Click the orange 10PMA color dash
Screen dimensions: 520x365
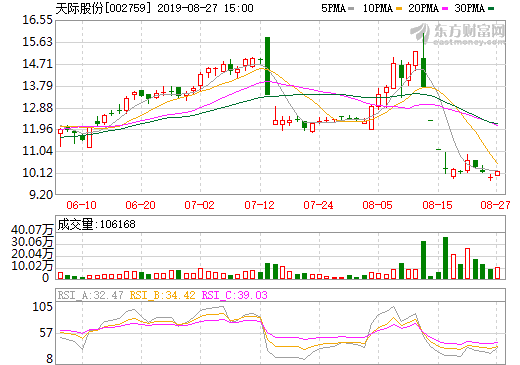tap(399, 9)
